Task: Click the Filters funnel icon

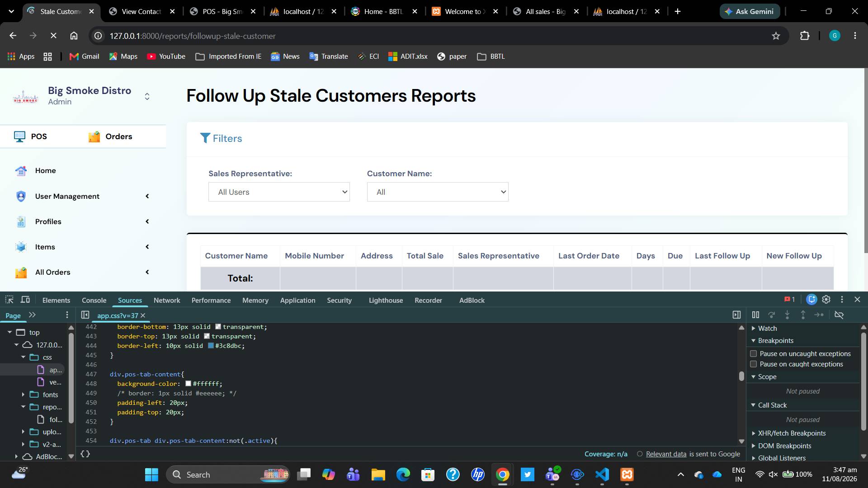Action: click(x=205, y=138)
